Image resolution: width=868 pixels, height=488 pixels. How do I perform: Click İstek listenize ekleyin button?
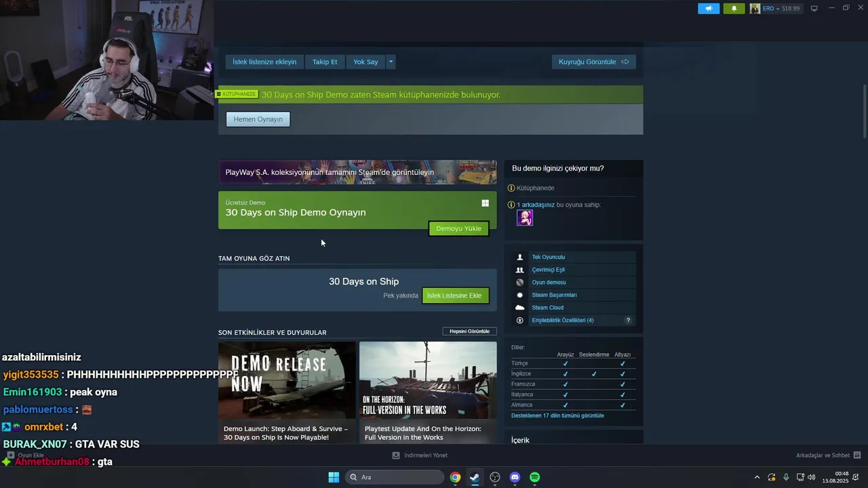(264, 62)
